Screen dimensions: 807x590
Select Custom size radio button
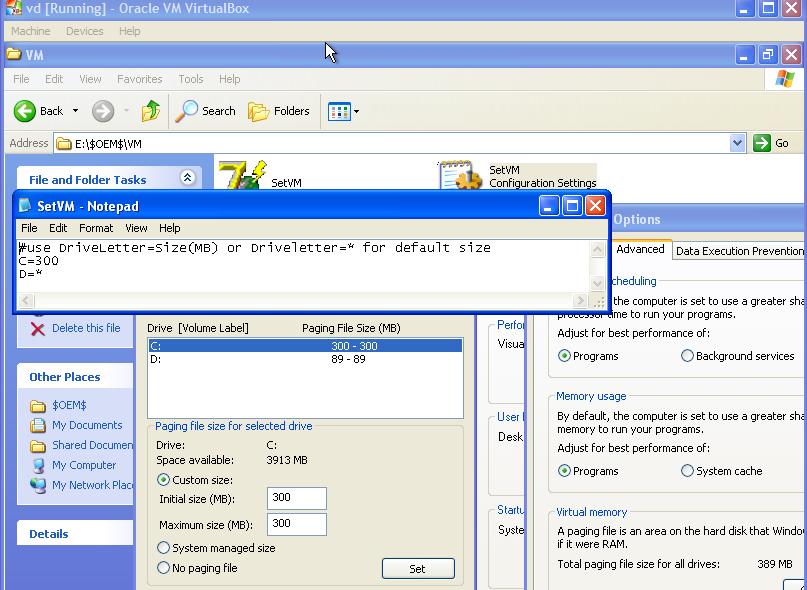[163, 480]
